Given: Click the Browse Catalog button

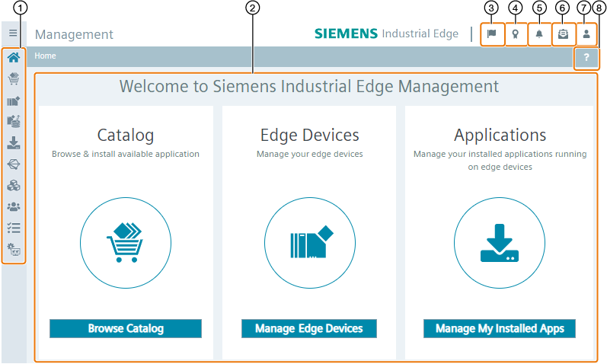Looking at the screenshot, I should 126,328.
